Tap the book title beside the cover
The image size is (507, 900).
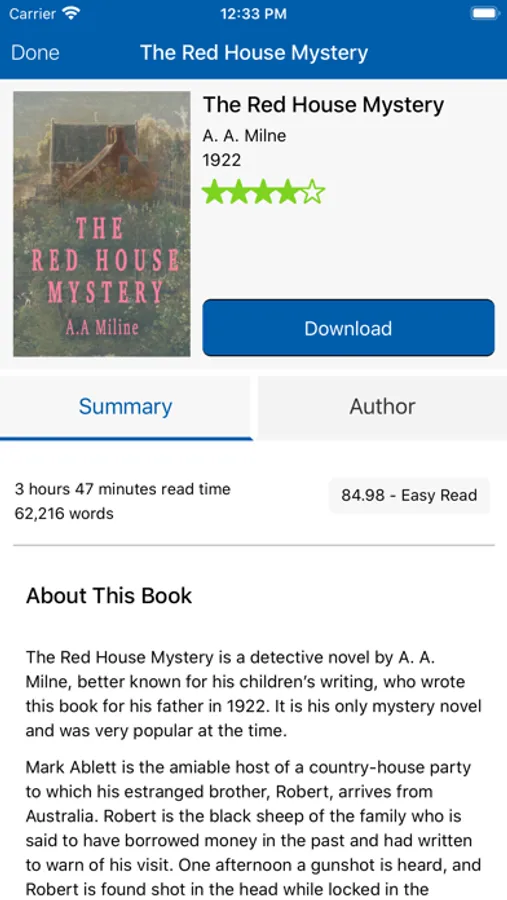pos(323,105)
